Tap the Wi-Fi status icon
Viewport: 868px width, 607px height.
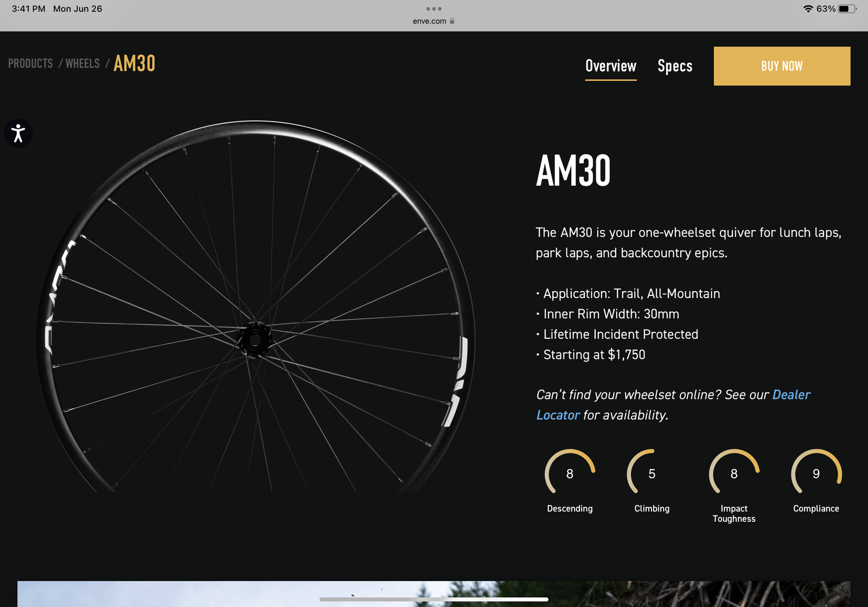808,9
